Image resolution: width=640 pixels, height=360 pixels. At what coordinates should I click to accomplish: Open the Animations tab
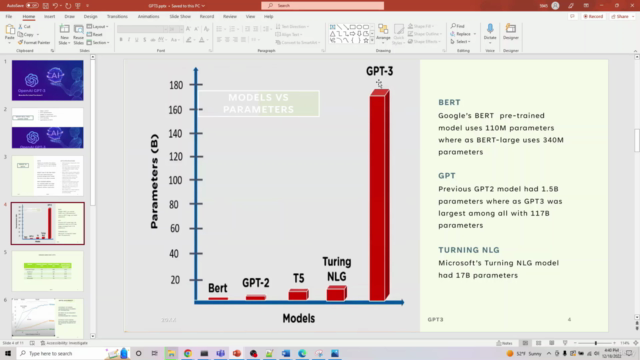pyautogui.click(x=148, y=17)
